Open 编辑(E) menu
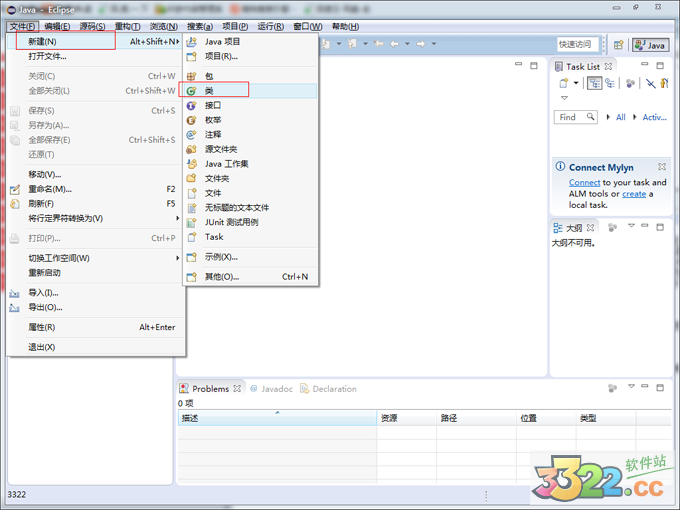This screenshot has height=510, width=680. click(x=57, y=26)
